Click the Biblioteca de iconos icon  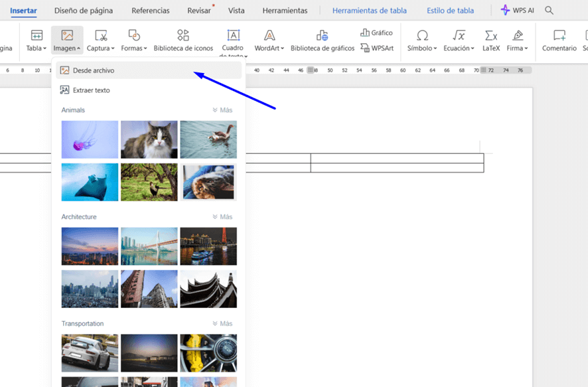pyautogui.click(x=183, y=36)
